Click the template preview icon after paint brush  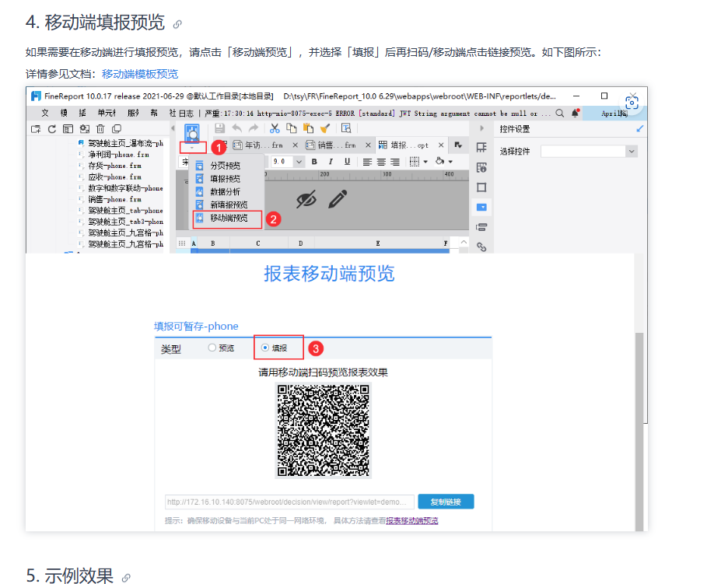[x=346, y=128]
